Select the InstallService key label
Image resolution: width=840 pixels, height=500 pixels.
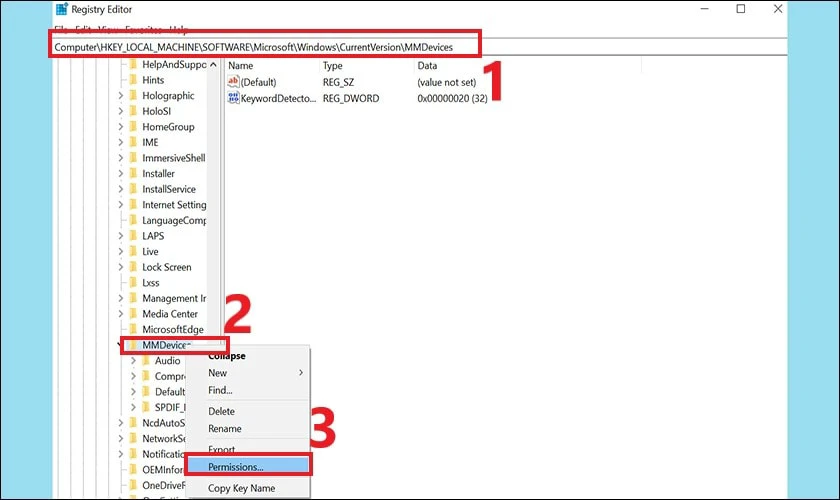(169, 189)
